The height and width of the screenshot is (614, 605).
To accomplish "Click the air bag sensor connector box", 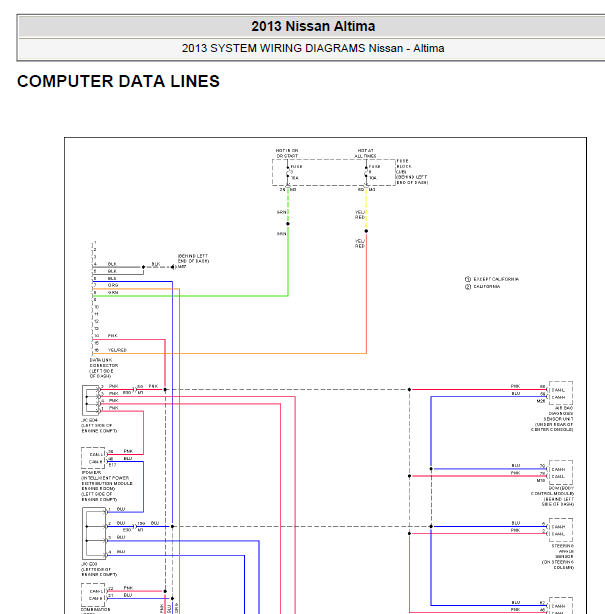I will pyautogui.click(x=561, y=393).
